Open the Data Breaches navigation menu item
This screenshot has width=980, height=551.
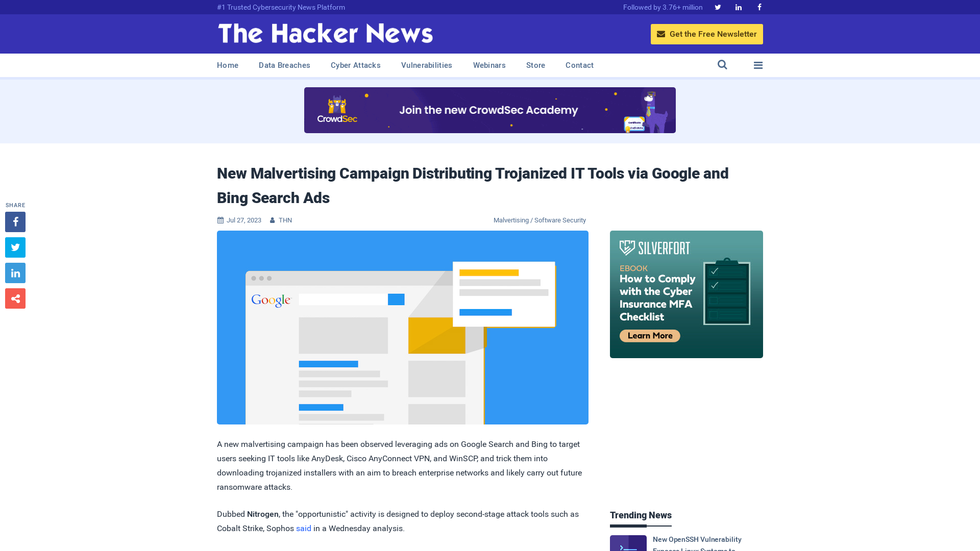pos(284,65)
